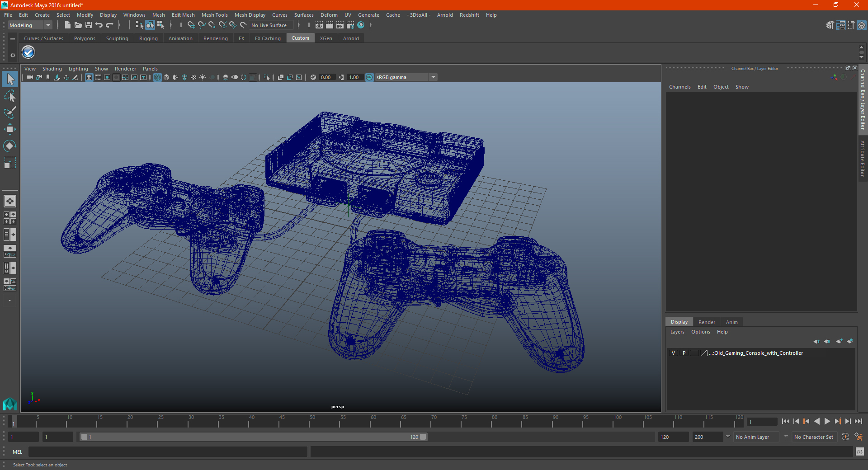This screenshot has width=868, height=470.
Task: Activate the Rotate tool
Action: (x=10, y=146)
